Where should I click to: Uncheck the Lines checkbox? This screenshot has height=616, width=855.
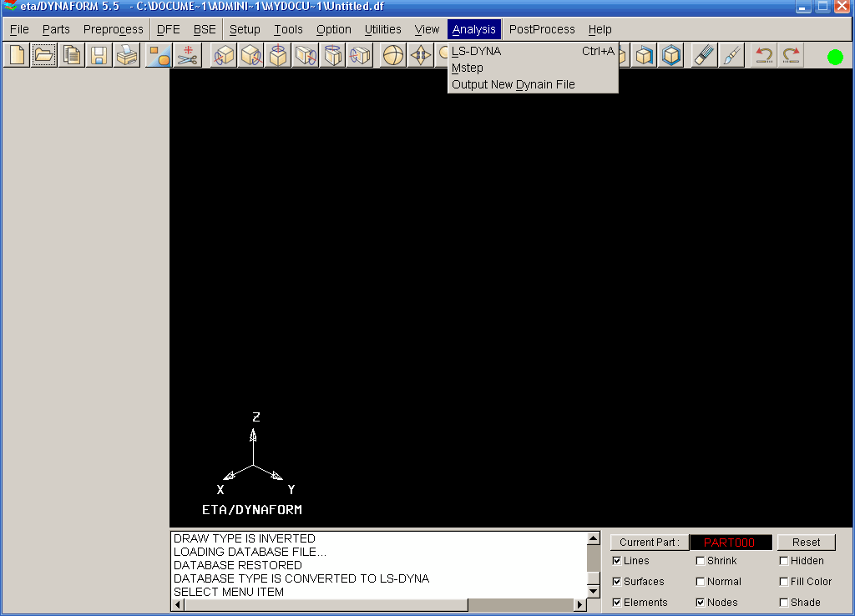click(617, 561)
